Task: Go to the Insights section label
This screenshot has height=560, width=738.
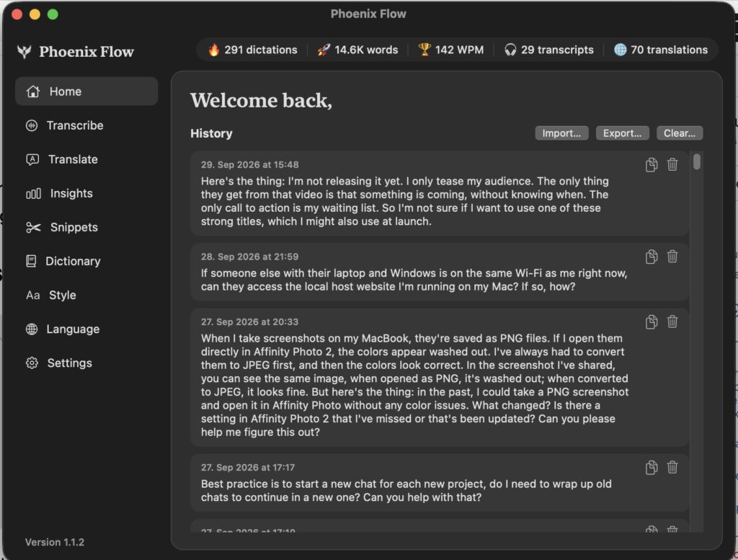Action: pyautogui.click(x=71, y=193)
